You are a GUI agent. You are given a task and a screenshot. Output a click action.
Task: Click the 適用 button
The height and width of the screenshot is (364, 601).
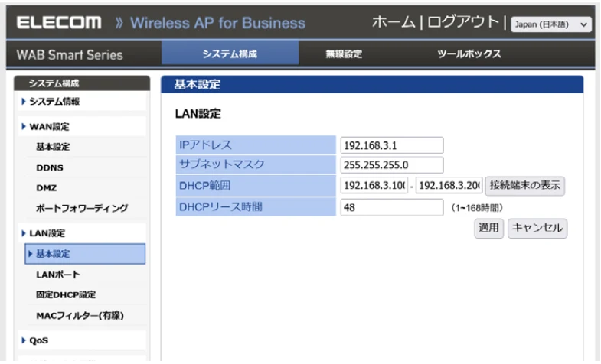488,228
